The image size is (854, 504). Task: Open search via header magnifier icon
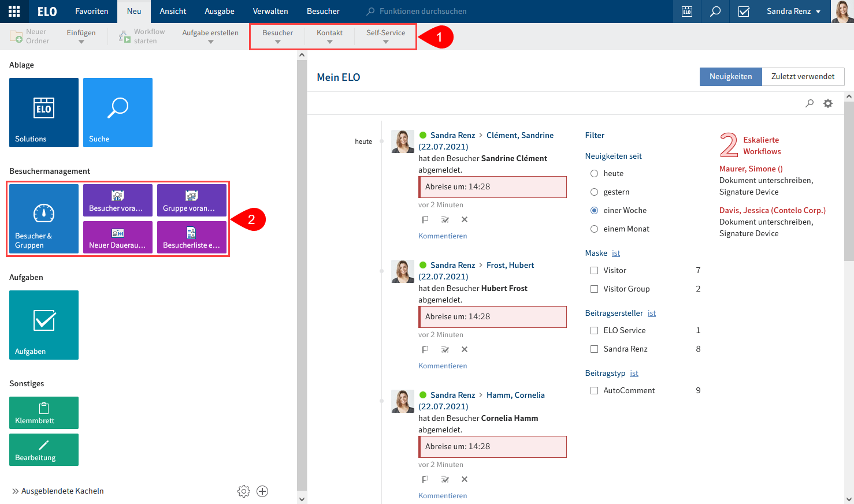[715, 11]
